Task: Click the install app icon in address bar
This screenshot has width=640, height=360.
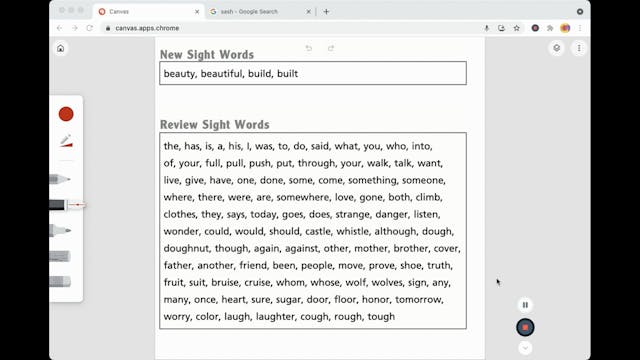Action: tap(502, 28)
